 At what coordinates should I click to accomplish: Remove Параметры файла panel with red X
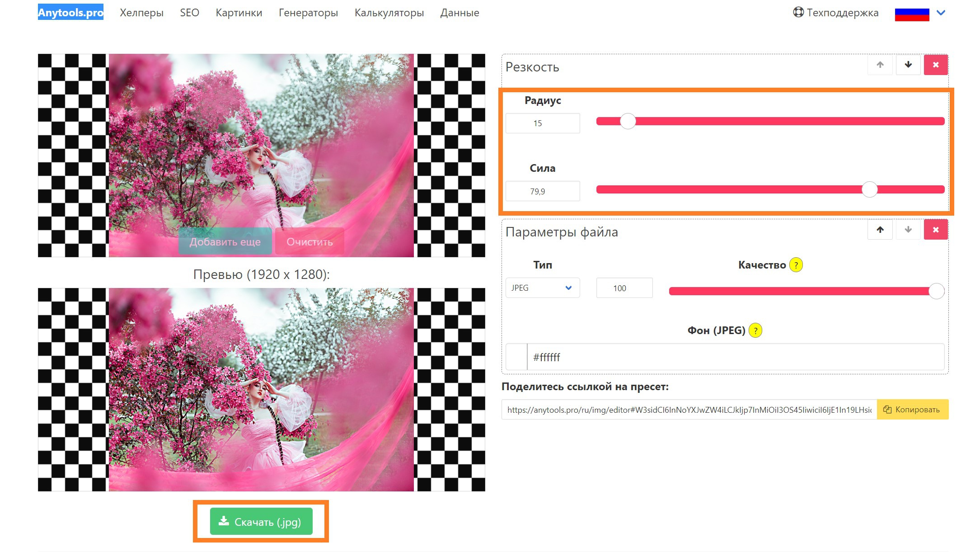(936, 230)
